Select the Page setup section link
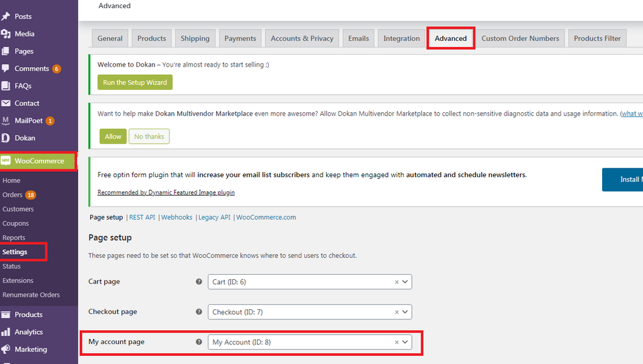 106,217
